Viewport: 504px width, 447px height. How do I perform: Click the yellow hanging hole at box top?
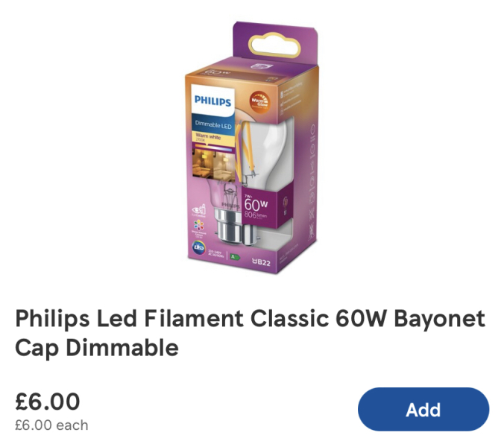tap(275, 46)
